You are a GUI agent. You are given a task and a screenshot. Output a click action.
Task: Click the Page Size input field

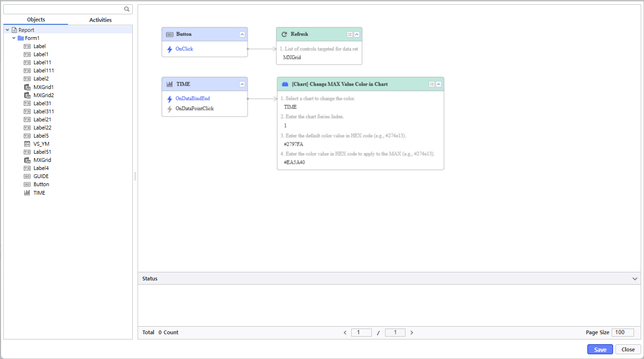pyautogui.click(x=623, y=332)
